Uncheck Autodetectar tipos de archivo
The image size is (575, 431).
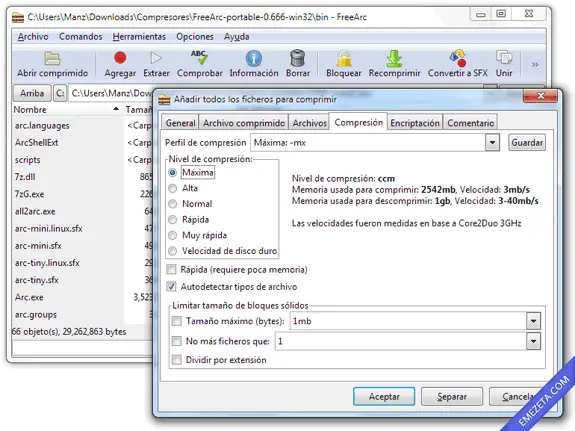pos(171,286)
